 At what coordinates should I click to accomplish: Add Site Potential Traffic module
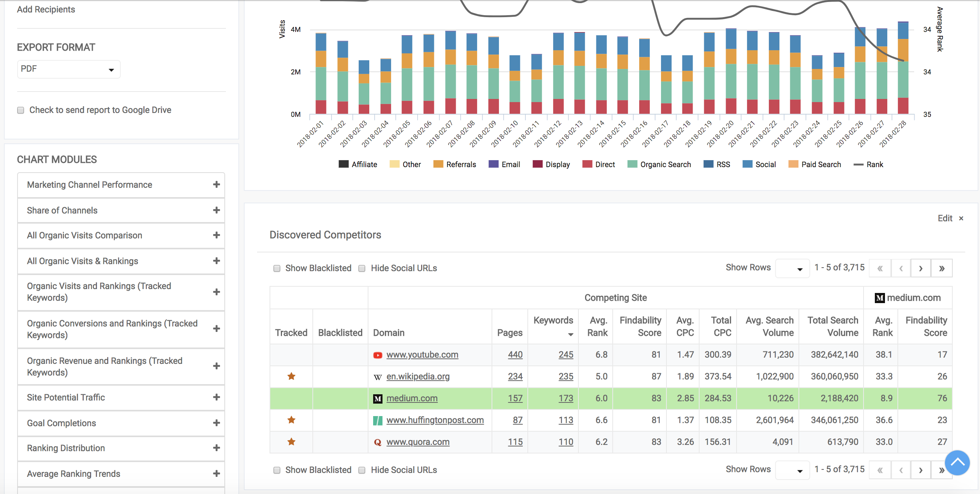coord(216,397)
